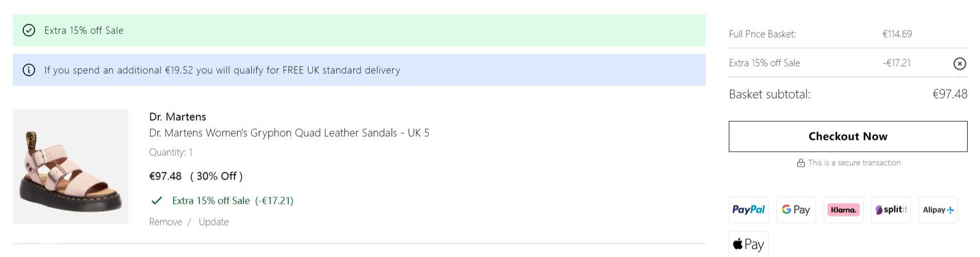The image size is (980, 257).
Task: Click the Checkout Now button
Action: coord(848,136)
